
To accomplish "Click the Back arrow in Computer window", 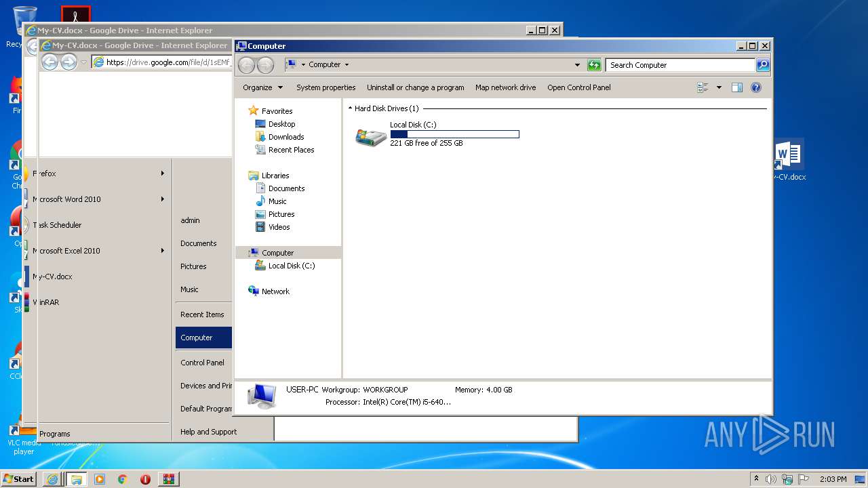I will pos(246,65).
